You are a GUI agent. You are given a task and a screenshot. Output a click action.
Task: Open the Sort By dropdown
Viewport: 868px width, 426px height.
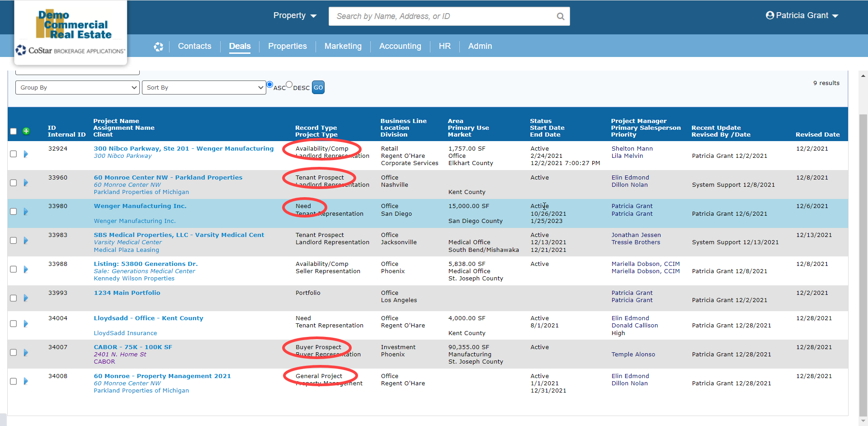click(x=204, y=88)
